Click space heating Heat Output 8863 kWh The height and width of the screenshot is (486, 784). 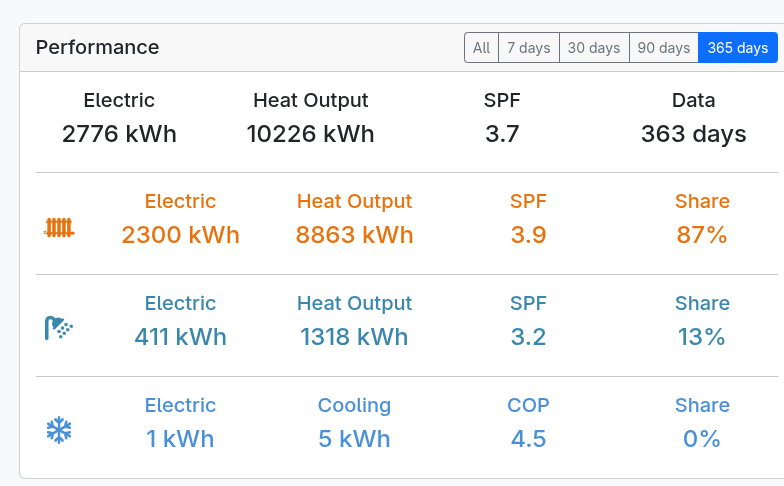pyautogui.click(x=354, y=235)
